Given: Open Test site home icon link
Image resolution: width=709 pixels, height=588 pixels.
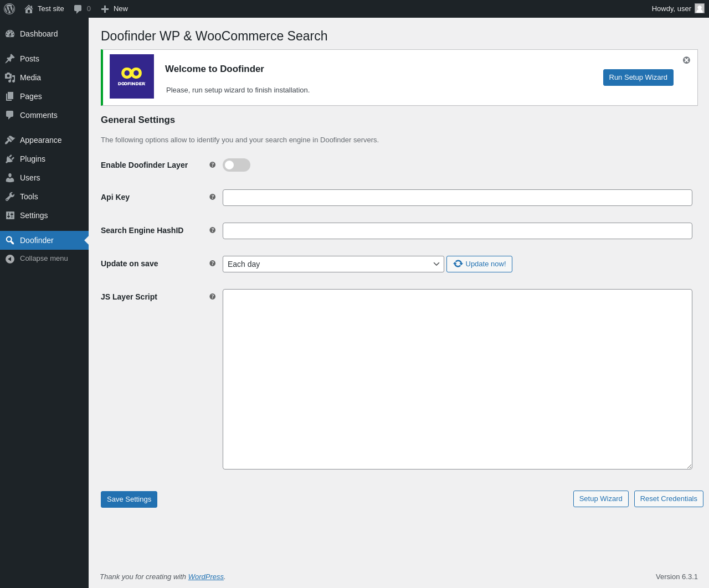Looking at the screenshot, I should [x=29, y=9].
